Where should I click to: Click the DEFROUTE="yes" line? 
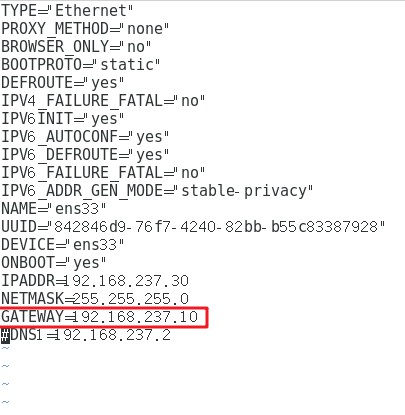click(63, 82)
